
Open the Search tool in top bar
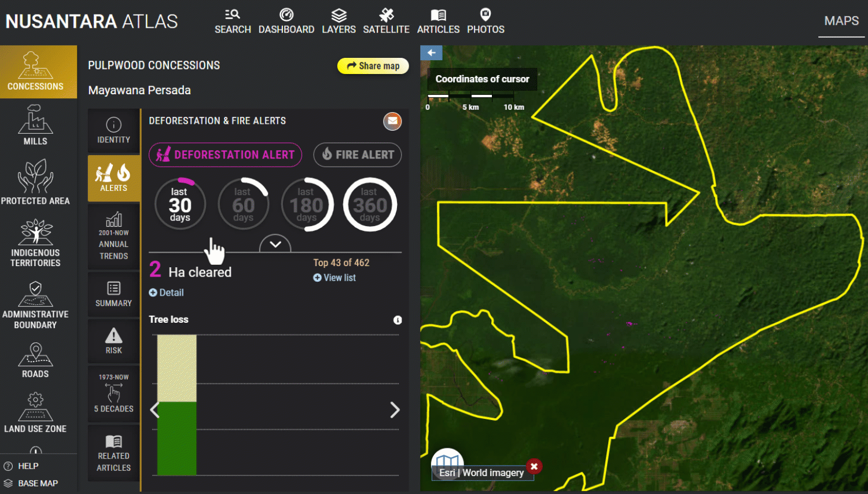233,21
